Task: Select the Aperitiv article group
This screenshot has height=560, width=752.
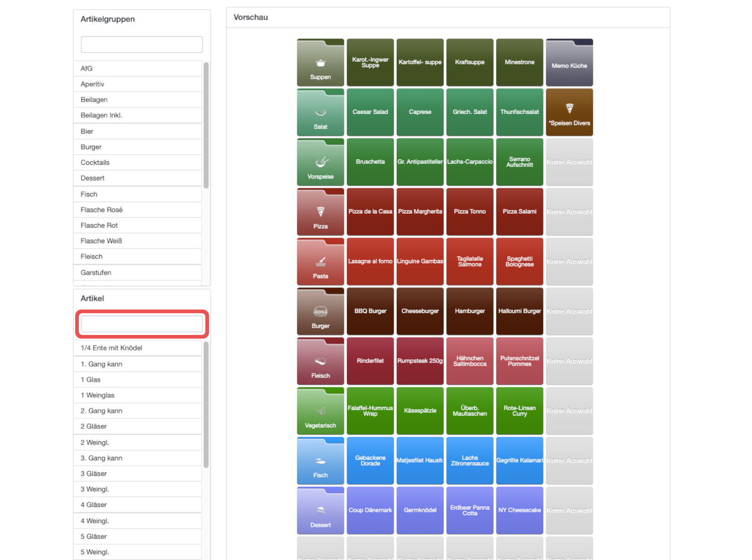Action: [x=137, y=84]
